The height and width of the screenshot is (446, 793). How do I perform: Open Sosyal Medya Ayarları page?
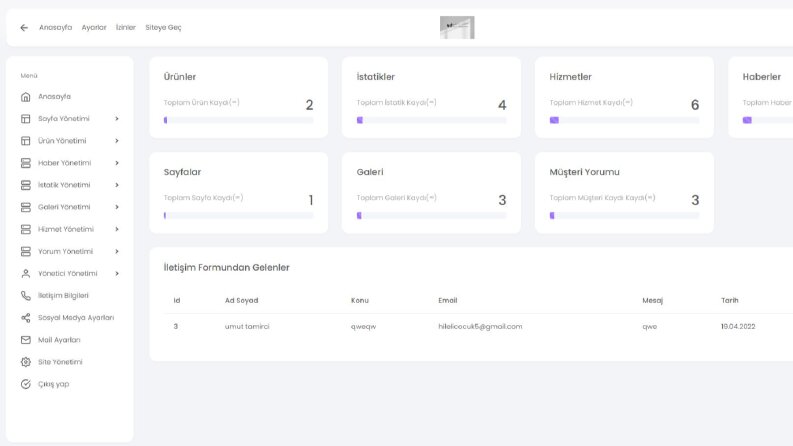click(x=76, y=318)
